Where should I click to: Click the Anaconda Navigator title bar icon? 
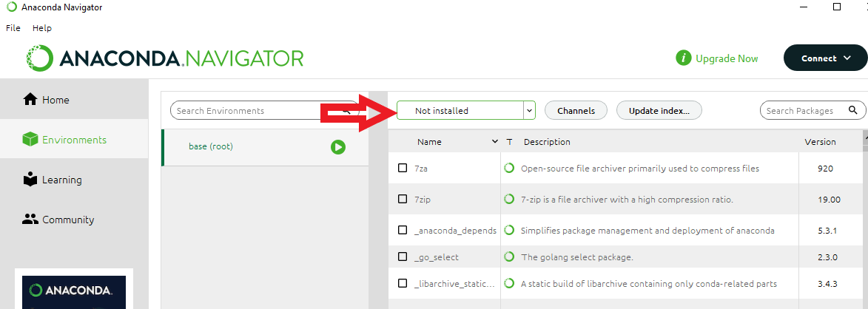[11, 7]
